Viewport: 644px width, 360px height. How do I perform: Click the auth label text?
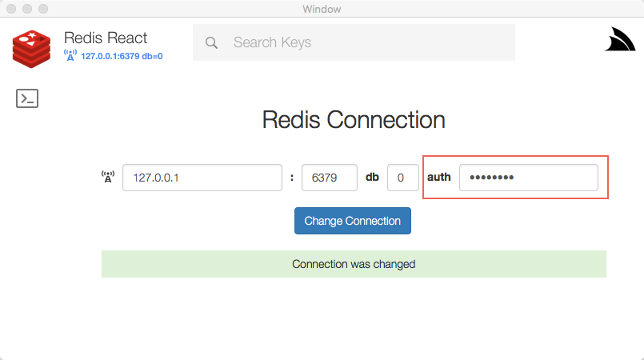click(439, 177)
